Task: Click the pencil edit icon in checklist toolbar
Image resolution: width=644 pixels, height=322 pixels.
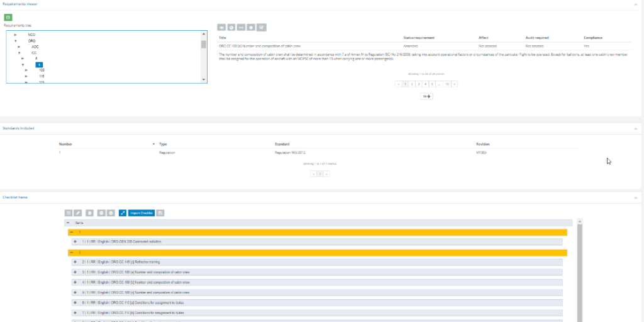Action: pyautogui.click(x=79, y=213)
